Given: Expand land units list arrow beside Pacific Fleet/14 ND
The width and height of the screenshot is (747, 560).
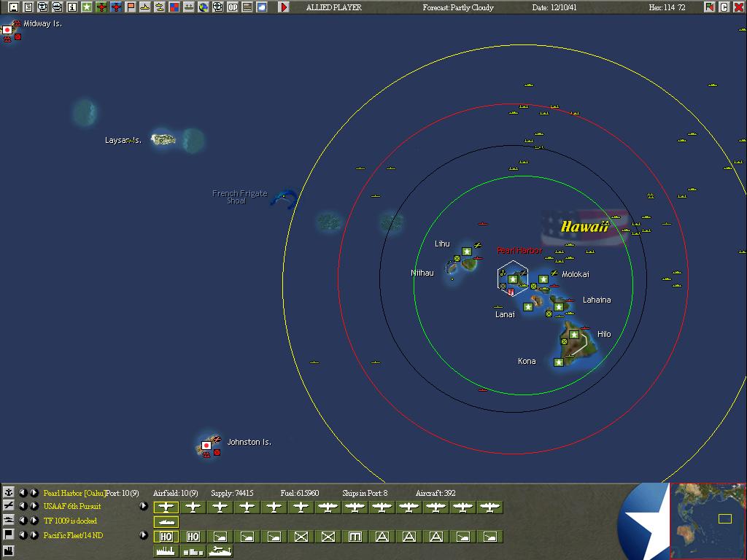Looking at the screenshot, I should pos(144,535).
